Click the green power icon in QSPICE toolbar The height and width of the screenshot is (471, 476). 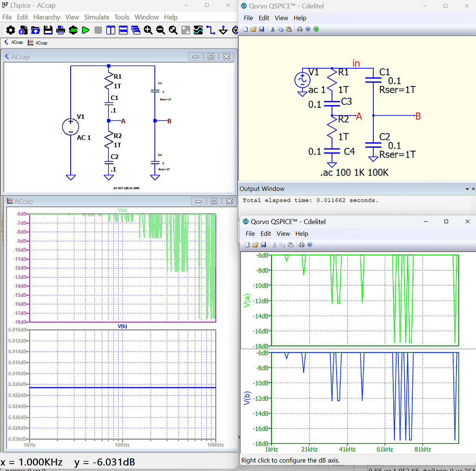click(x=316, y=29)
